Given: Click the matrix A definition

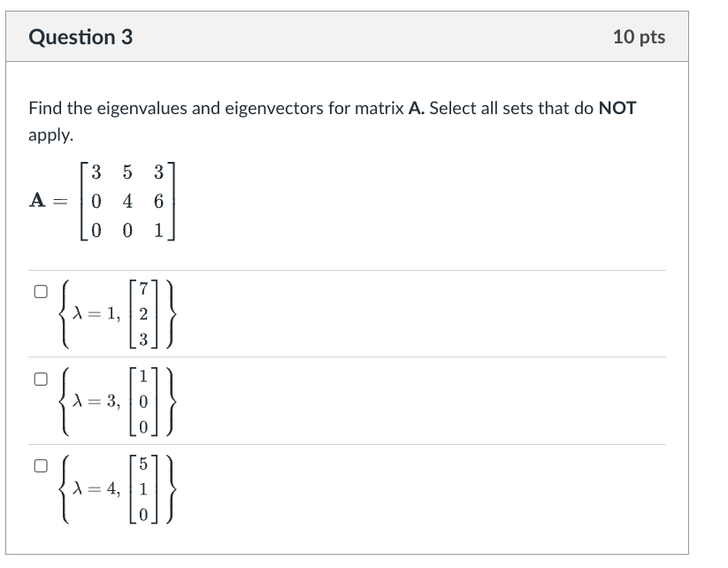Looking at the screenshot, I should (102, 201).
